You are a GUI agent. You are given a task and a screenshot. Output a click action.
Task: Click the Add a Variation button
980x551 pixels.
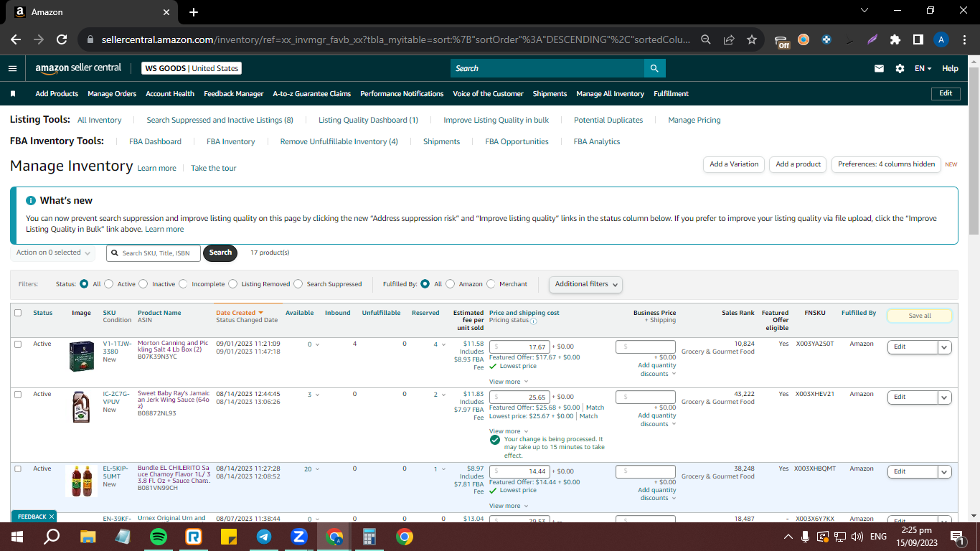pos(734,164)
